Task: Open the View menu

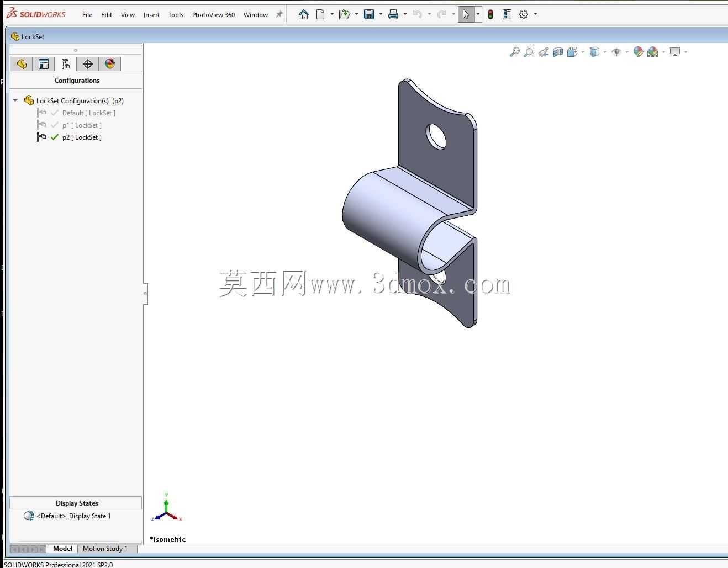Action: pos(128,15)
